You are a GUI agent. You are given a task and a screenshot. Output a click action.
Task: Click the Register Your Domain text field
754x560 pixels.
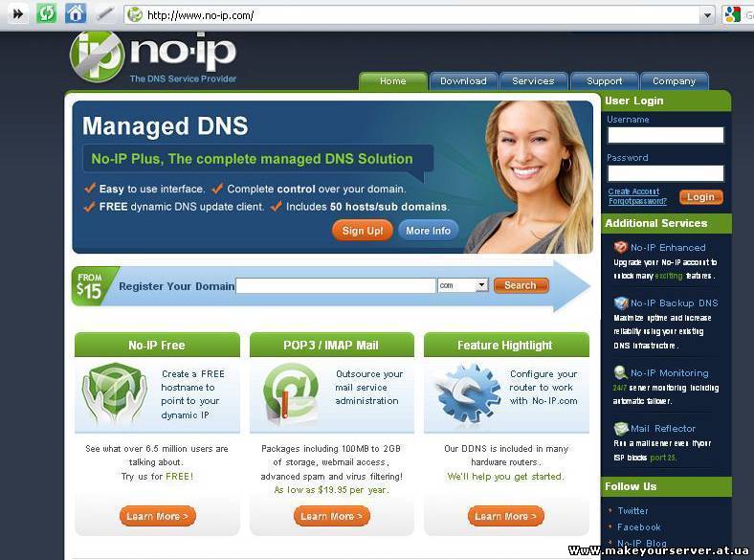click(x=336, y=286)
